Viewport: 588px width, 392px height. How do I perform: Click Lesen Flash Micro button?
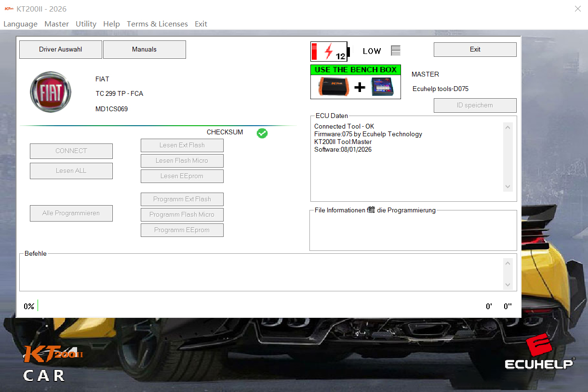coord(182,161)
